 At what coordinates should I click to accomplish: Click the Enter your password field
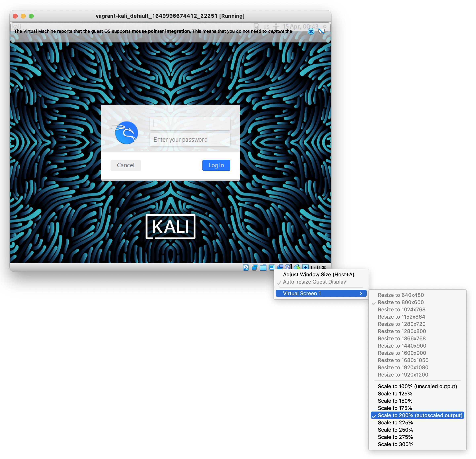[190, 139]
